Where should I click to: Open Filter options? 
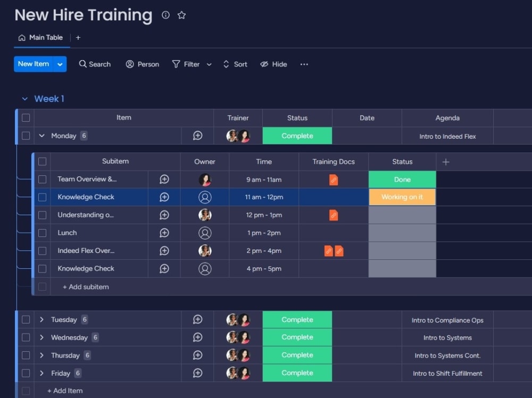pos(186,64)
